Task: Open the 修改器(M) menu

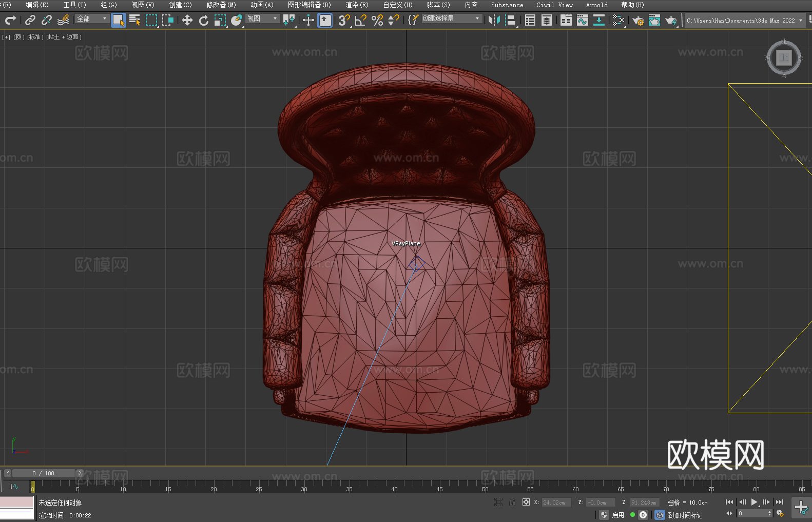Action: (x=221, y=5)
